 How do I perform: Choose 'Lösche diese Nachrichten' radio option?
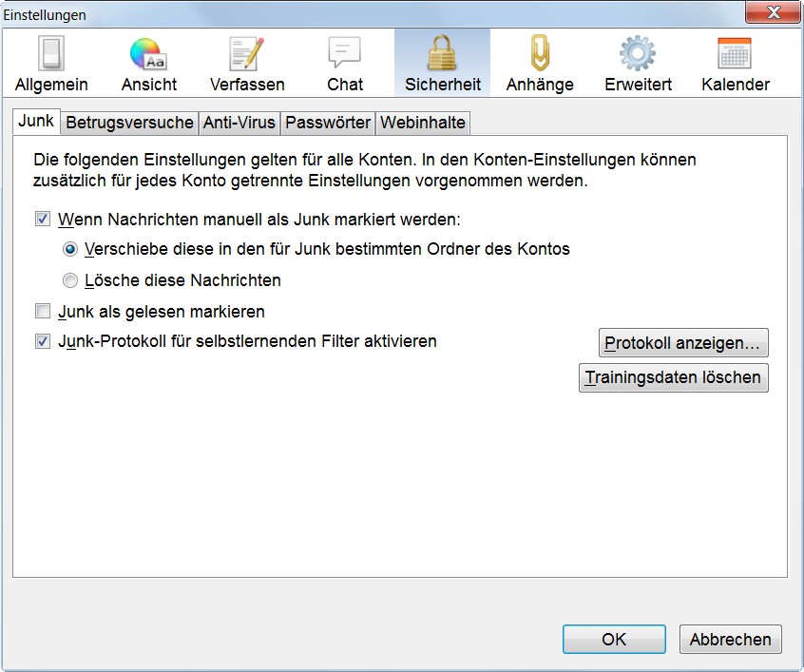pos(69,280)
